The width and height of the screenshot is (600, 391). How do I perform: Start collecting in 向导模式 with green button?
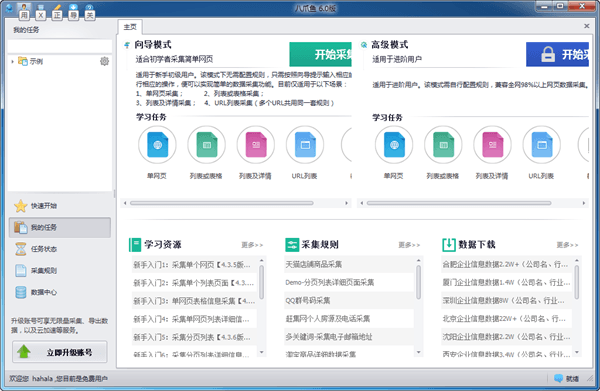[320, 54]
